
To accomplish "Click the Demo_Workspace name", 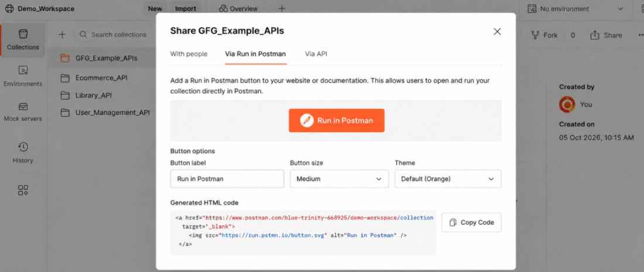I will point(46,9).
